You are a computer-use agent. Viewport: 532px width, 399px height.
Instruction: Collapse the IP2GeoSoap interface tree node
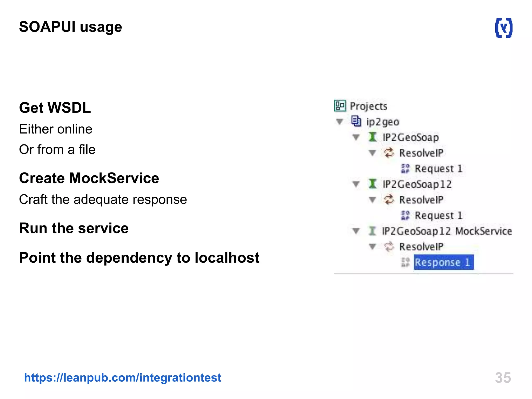356,137
